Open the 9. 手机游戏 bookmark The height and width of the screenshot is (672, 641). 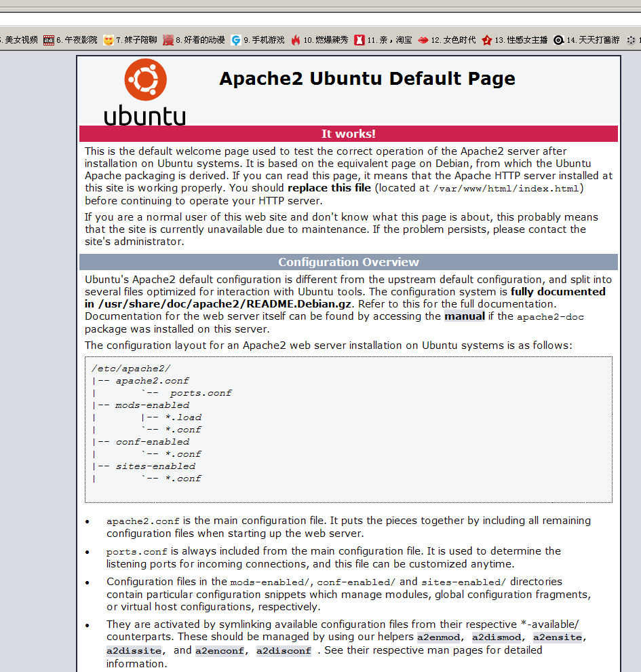coord(258,40)
